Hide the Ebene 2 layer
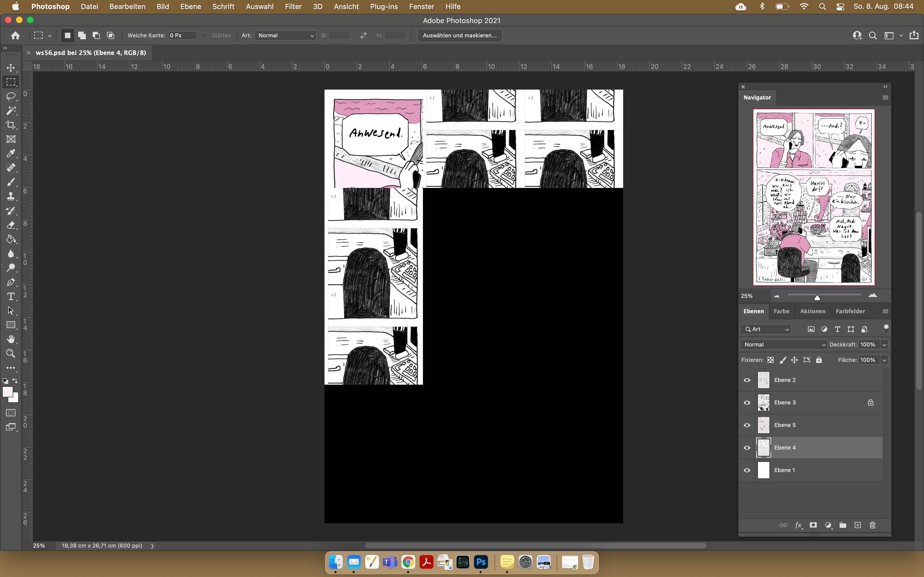The height and width of the screenshot is (577, 924). (747, 380)
